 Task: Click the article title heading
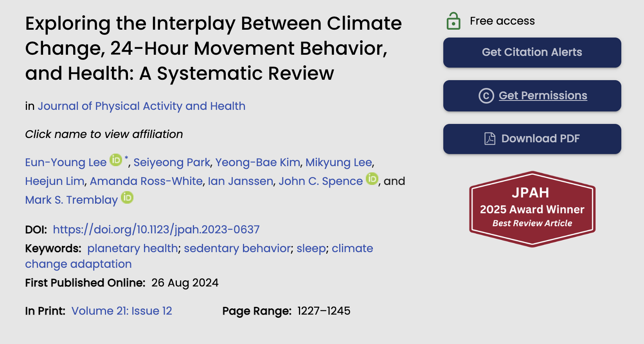(214, 48)
